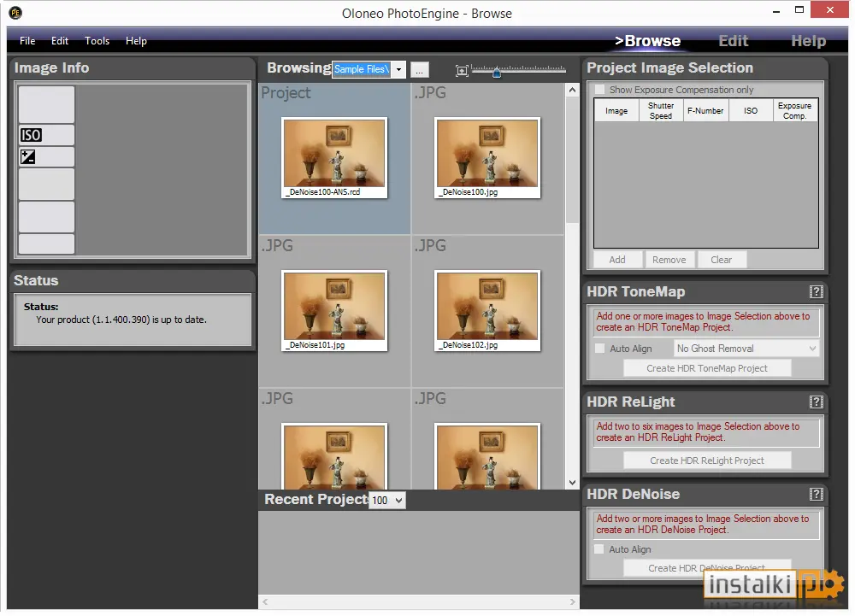Viewport: 855px width, 616px height.
Task: Click the Add button in Image Selection
Action: pyautogui.click(x=617, y=260)
